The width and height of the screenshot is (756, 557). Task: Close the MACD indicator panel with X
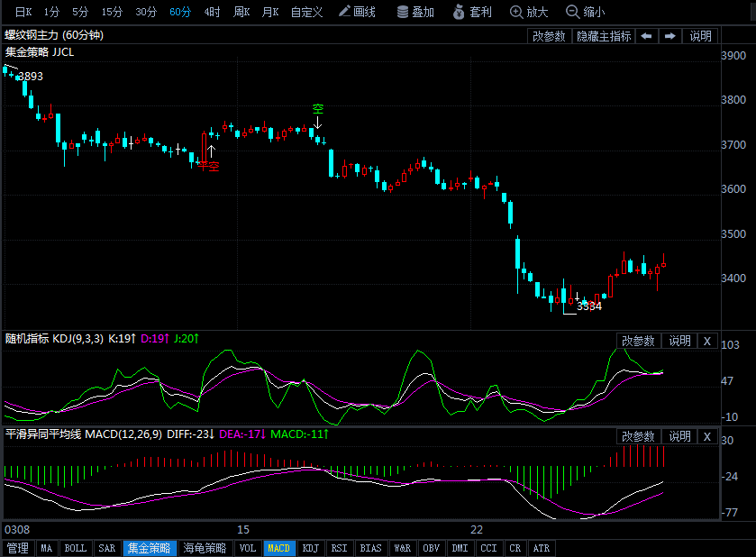(707, 436)
